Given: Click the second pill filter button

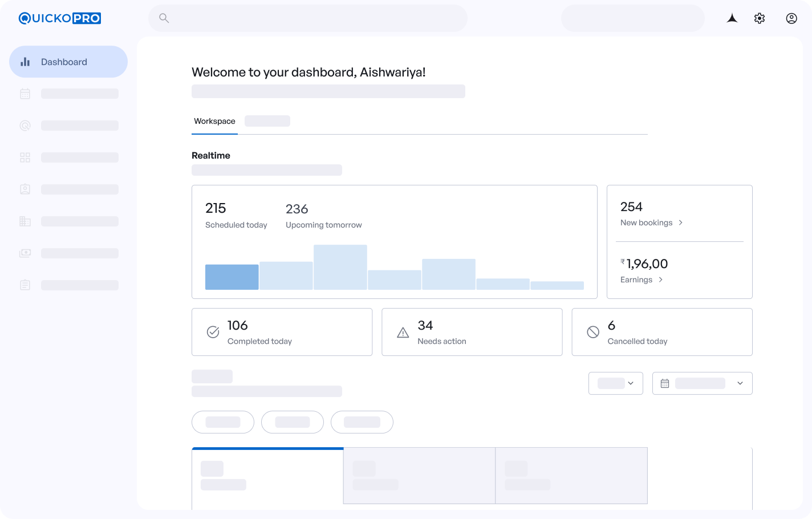Looking at the screenshot, I should pos(293,422).
